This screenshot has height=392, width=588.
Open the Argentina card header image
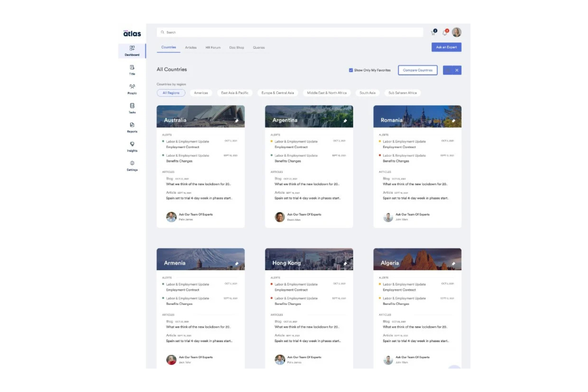pyautogui.click(x=309, y=116)
